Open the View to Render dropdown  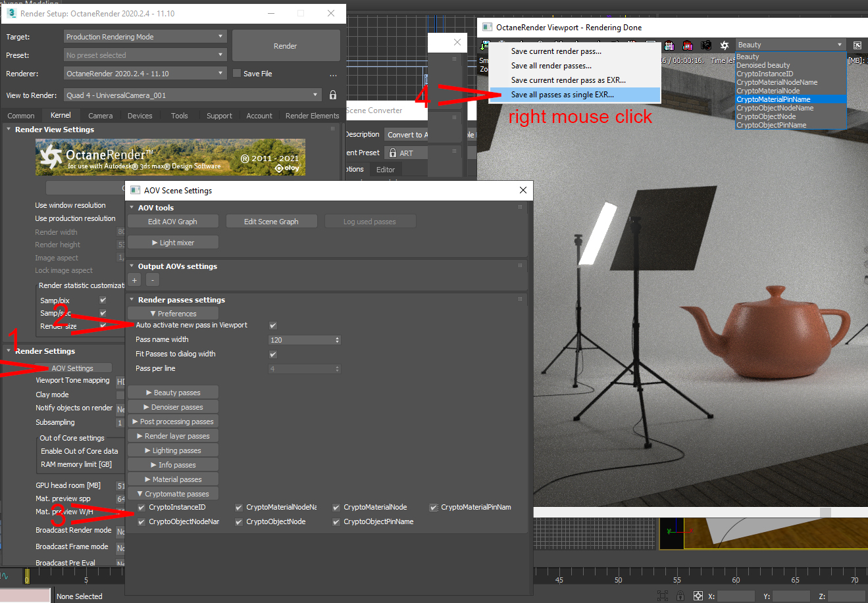click(193, 95)
